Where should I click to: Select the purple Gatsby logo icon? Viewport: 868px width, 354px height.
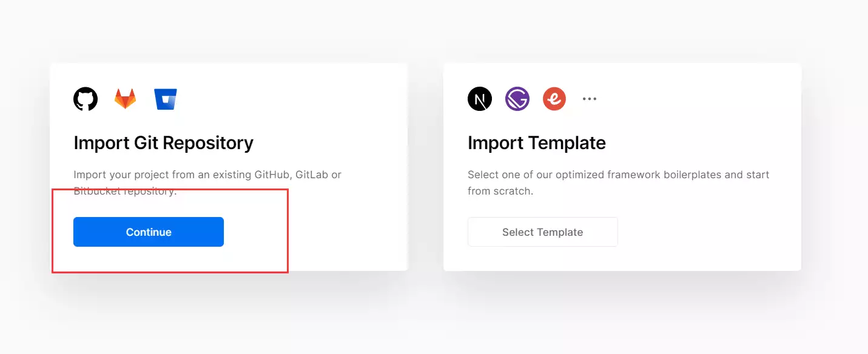coord(517,99)
